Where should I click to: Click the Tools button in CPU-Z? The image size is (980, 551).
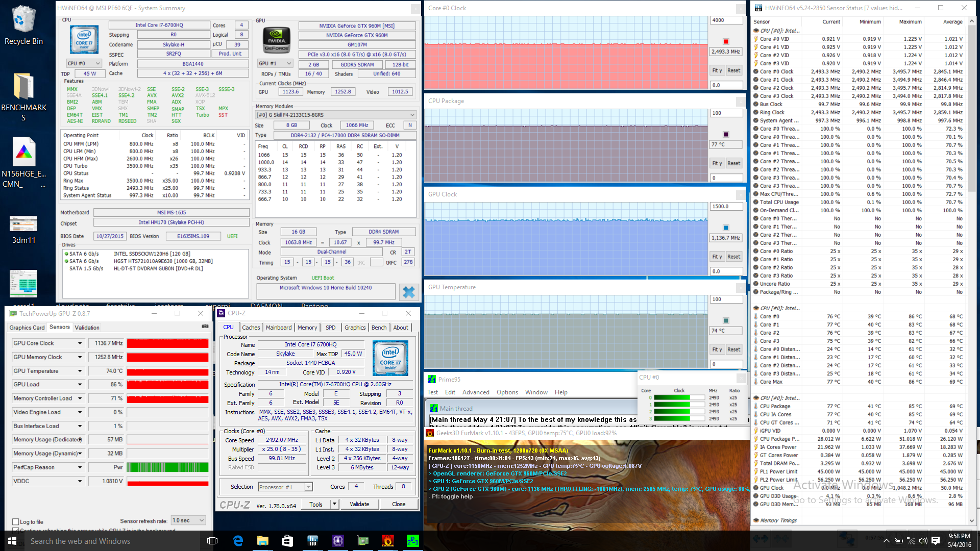[316, 504]
